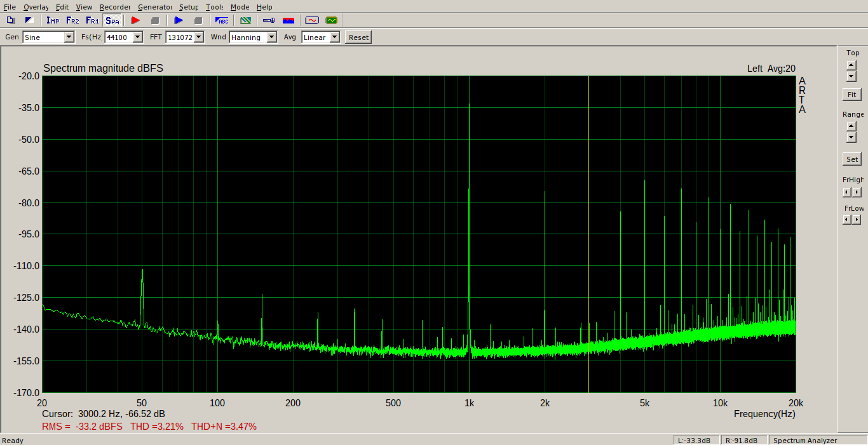The image size is (868, 445).
Task: Select the Spa spectrum analyzer mode
Action: [112, 20]
